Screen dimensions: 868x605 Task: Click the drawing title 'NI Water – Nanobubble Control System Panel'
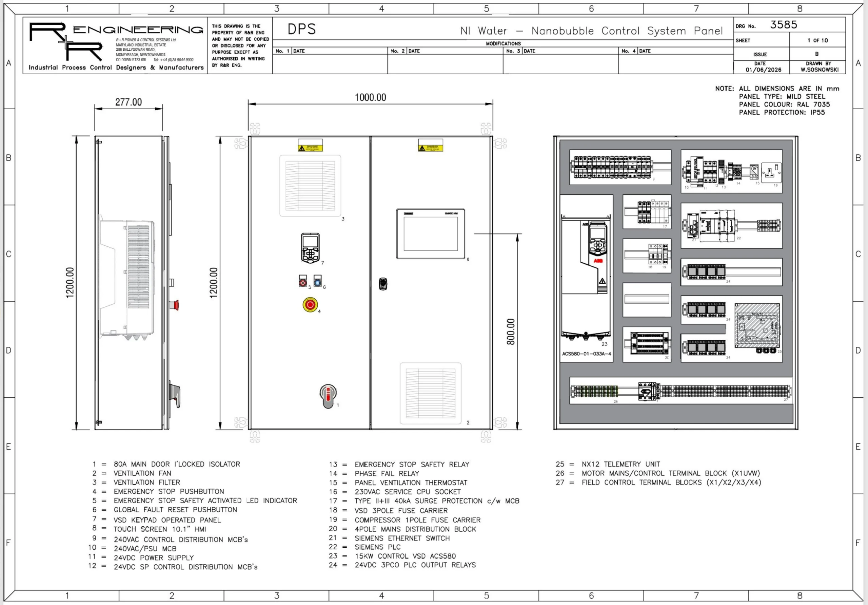(x=592, y=31)
